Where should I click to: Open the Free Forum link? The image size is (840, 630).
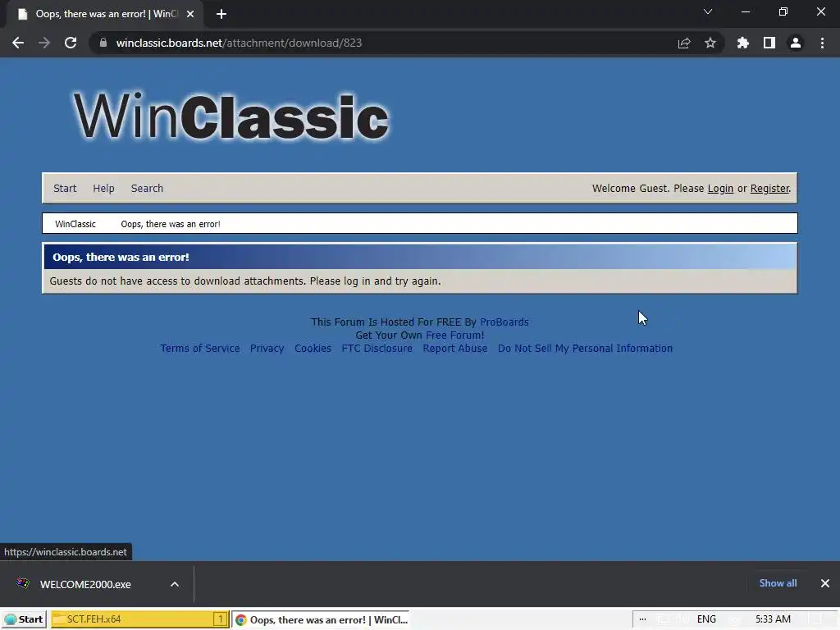click(454, 336)
